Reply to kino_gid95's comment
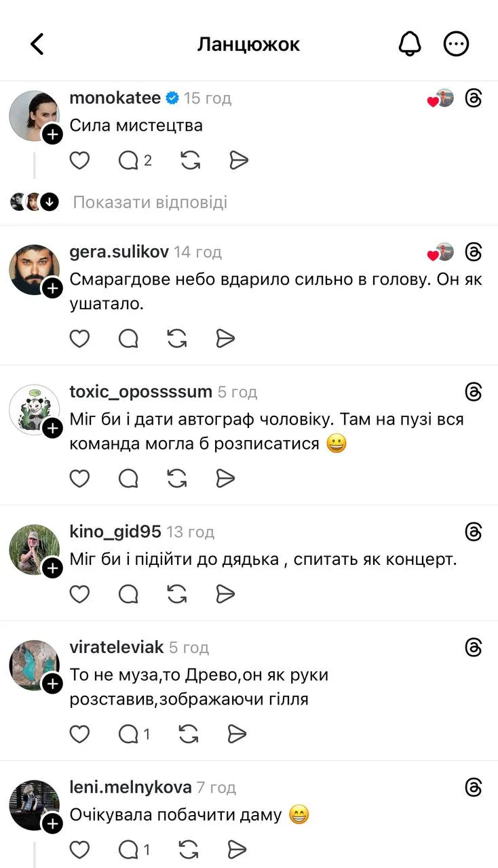The image size is (498, 868). tap(129, 595)
